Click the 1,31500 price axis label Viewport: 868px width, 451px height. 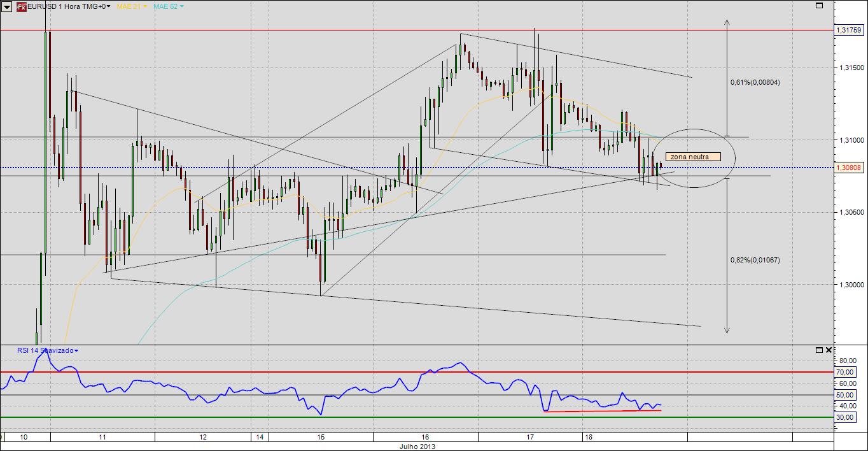tap(851, 68)
